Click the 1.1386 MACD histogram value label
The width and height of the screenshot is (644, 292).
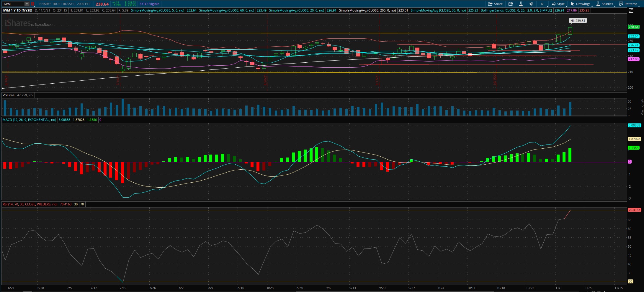click(x=92, y=120)
